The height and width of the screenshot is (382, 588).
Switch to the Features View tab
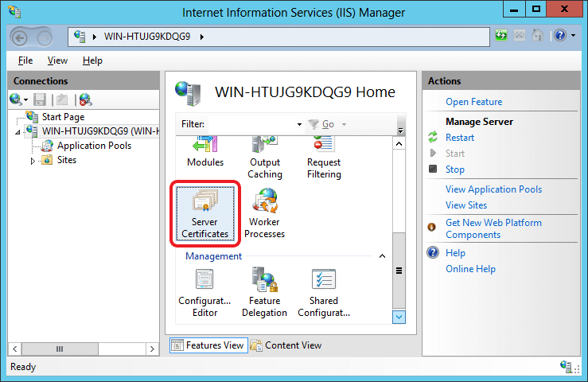pos(208,345)
